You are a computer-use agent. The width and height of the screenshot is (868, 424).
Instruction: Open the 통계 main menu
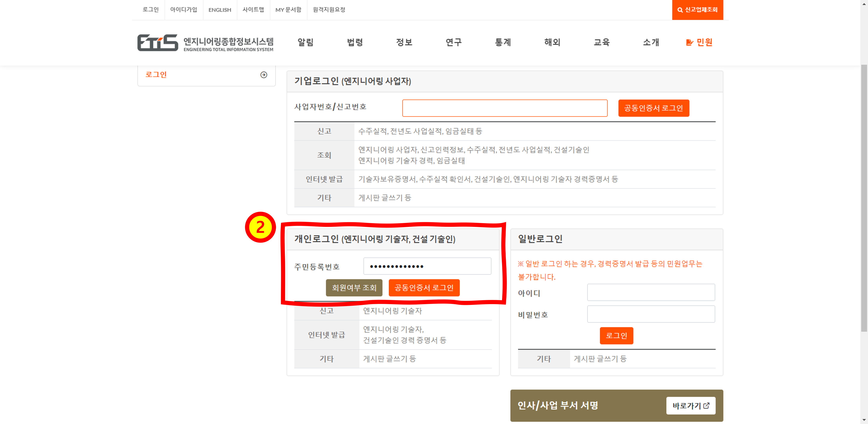pyautogui.click(x=503, y=42)
